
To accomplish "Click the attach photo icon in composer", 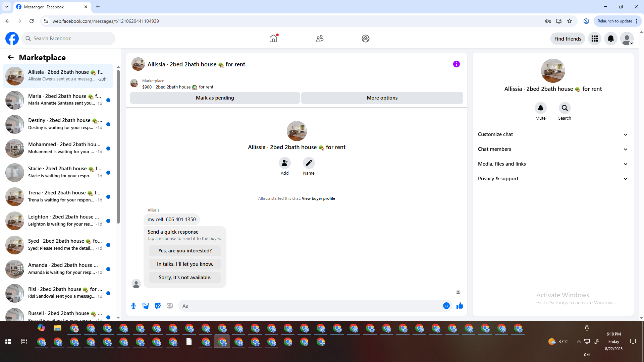I will click(x=146, y=306).
